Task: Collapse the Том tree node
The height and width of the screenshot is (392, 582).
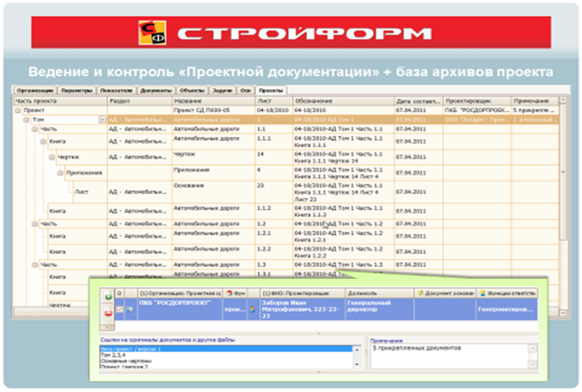Action: [26, 120]
